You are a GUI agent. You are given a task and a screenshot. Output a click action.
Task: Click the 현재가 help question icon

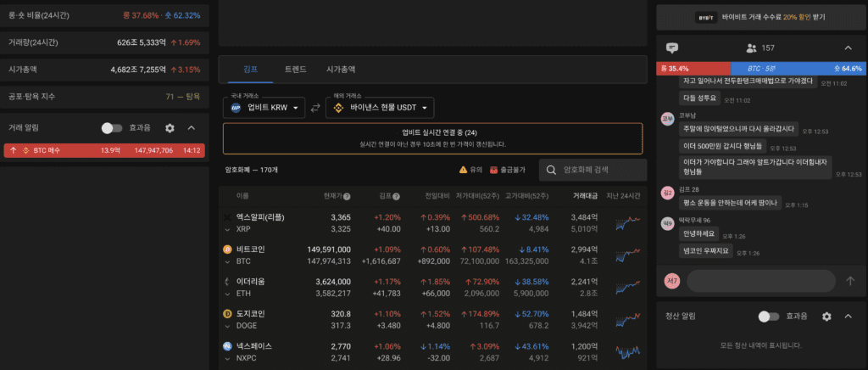[347, 196]
